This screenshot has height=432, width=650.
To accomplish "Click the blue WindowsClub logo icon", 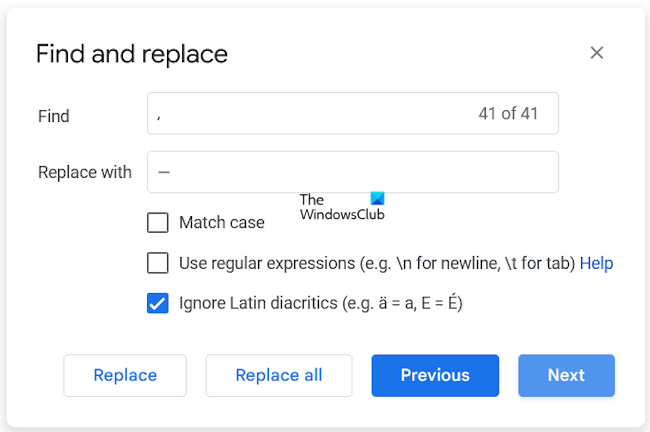I will coord(376,199).
